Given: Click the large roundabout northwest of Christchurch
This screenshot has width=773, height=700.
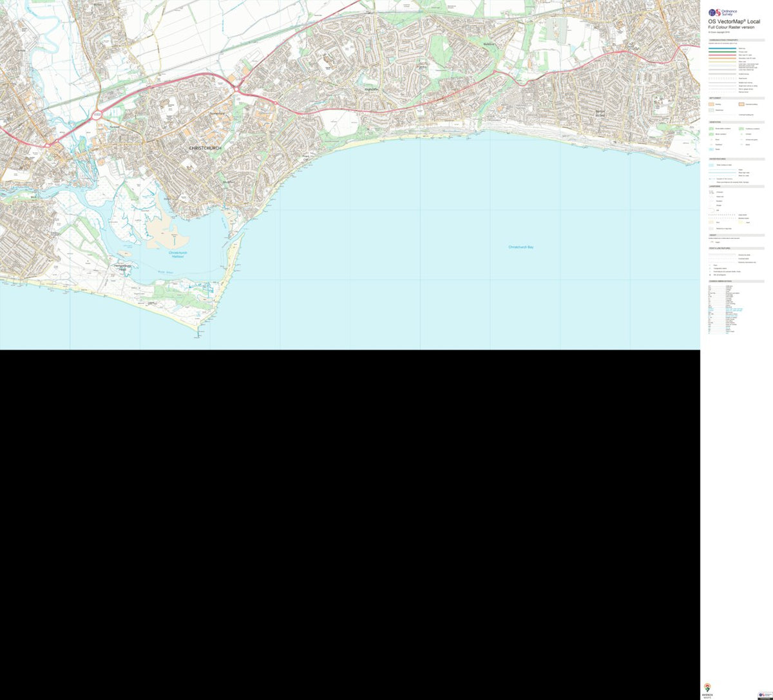Looking at the screenshot, I should pos(98,115).
